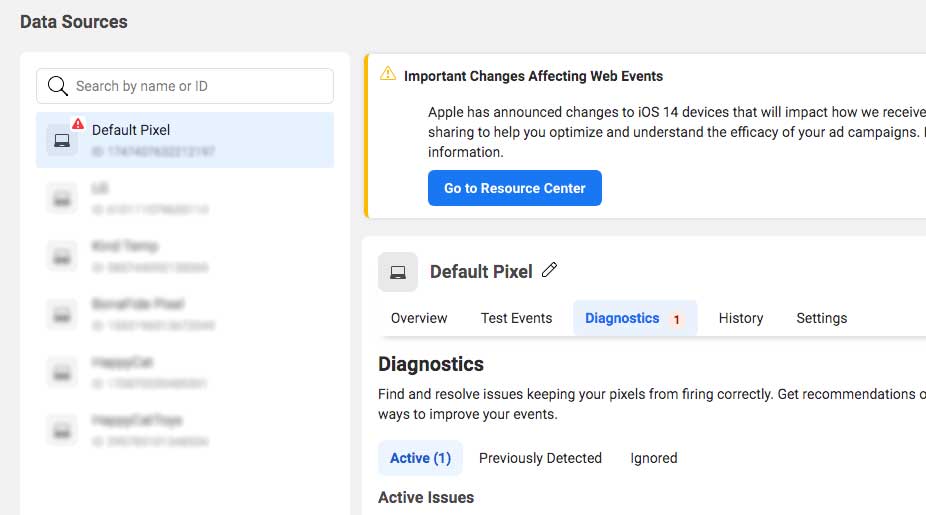Click the red warning triangle on Default Pixel
The image size is (926, 515).
[78, 123]
